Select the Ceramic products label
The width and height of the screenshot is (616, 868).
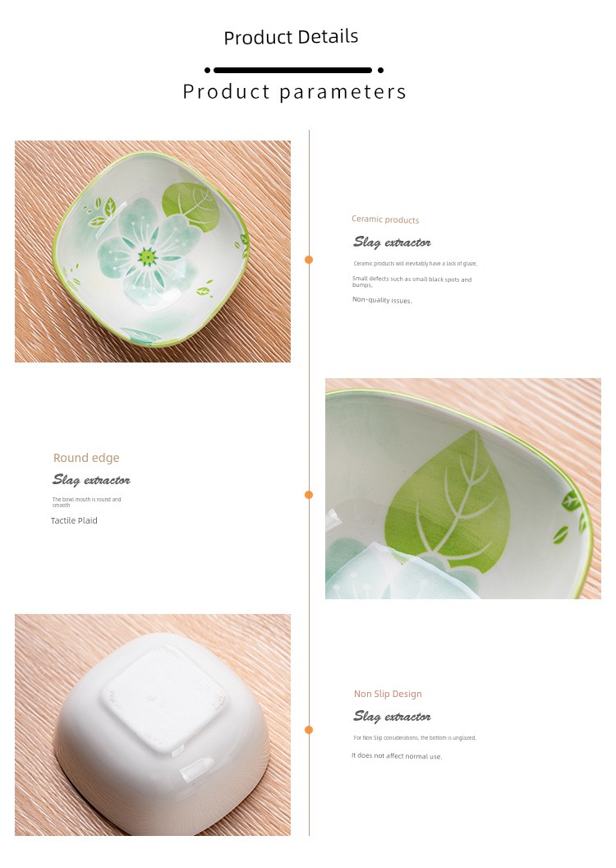pos(385,219)
